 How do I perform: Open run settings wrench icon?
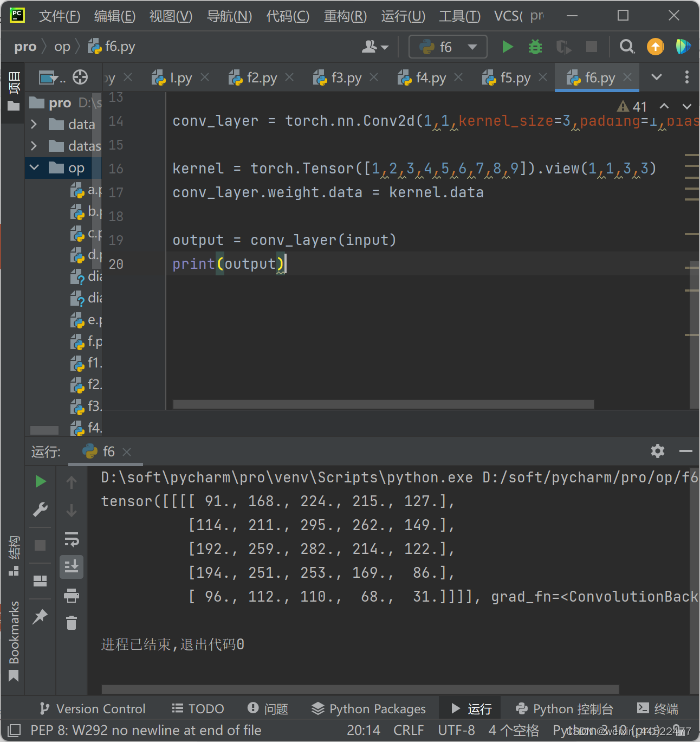41,509
